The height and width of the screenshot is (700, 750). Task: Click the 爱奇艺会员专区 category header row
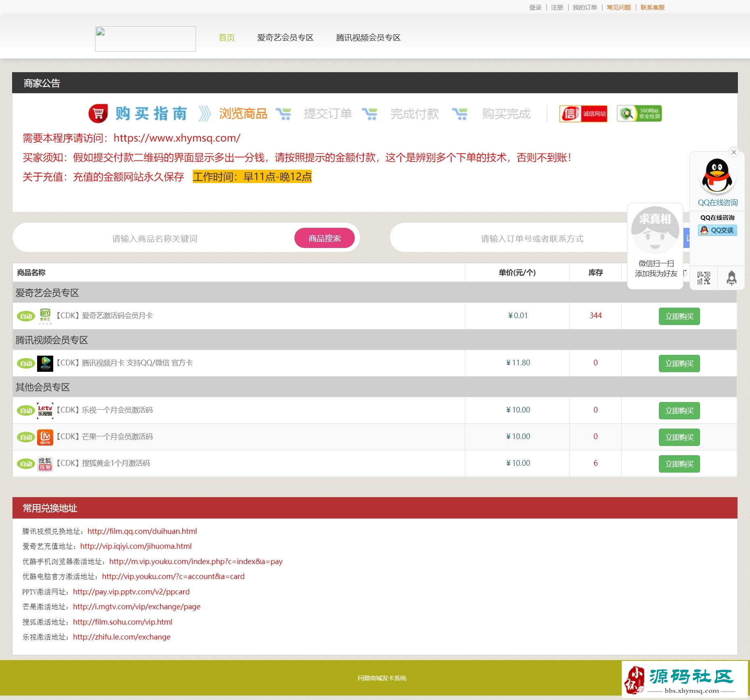tap(375, 293)
